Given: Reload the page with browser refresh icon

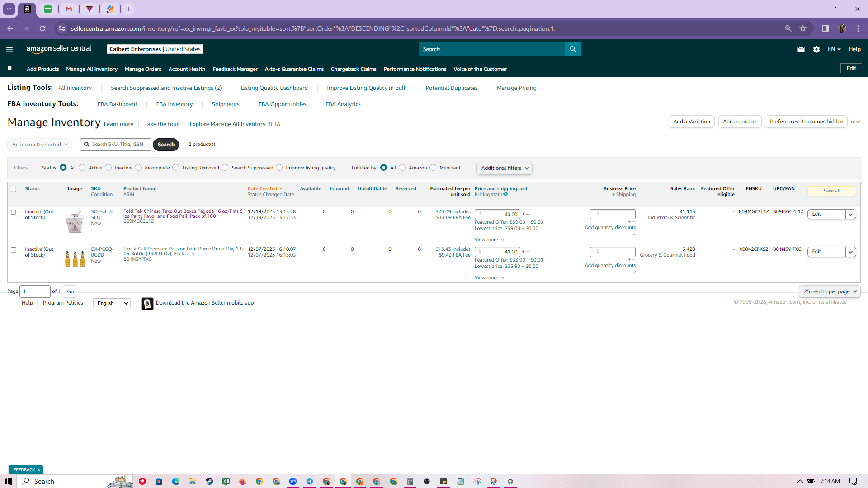Looking at the screenshot, I should tap(42, 28).
